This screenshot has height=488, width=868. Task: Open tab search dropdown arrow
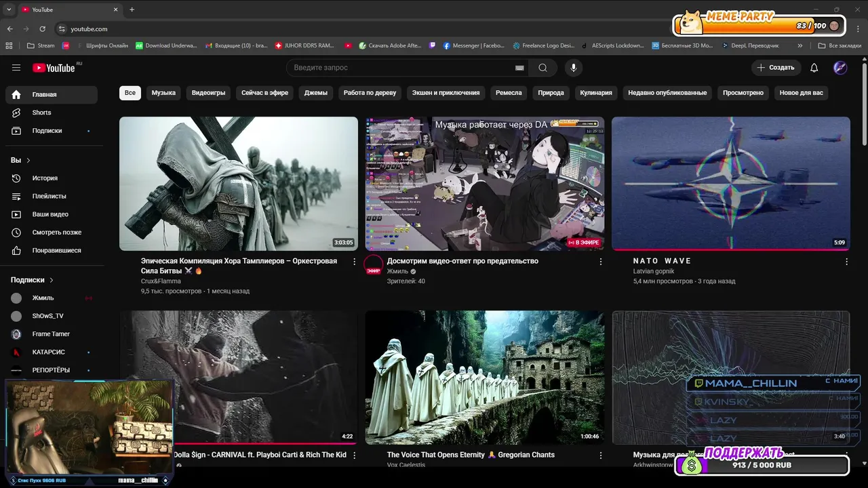(9, 9)
